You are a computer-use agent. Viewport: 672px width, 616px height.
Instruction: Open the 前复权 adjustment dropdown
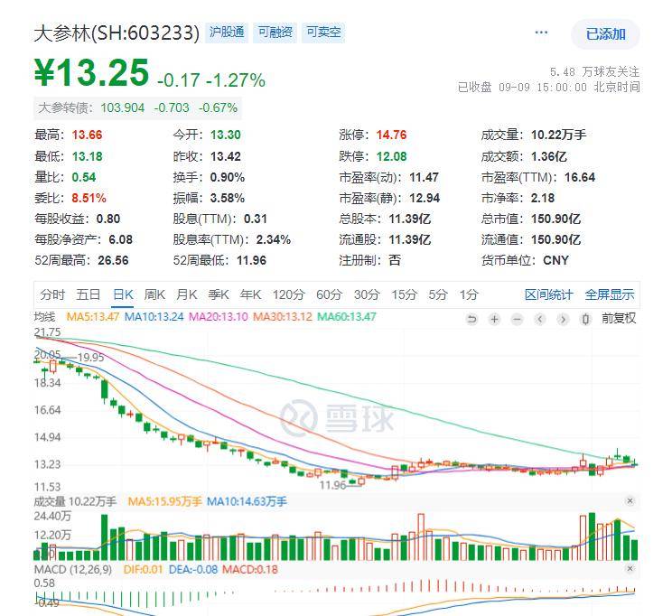point(619,319)
